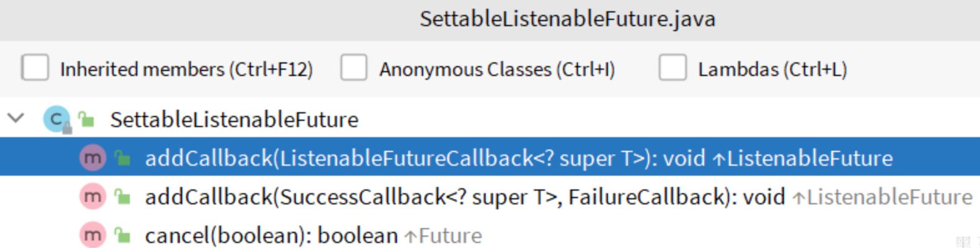Click the Inherited members (Ctrl+F12) label

coord(187,69)
